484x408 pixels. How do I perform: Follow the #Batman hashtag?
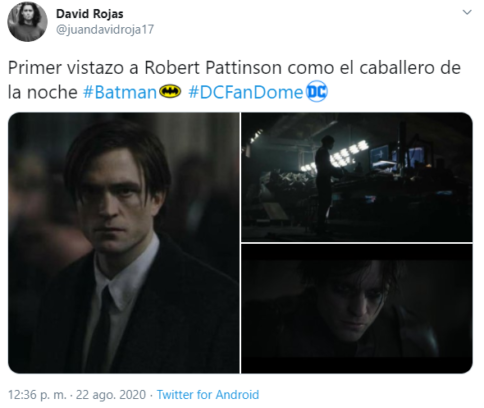click(x=120, y=92)
